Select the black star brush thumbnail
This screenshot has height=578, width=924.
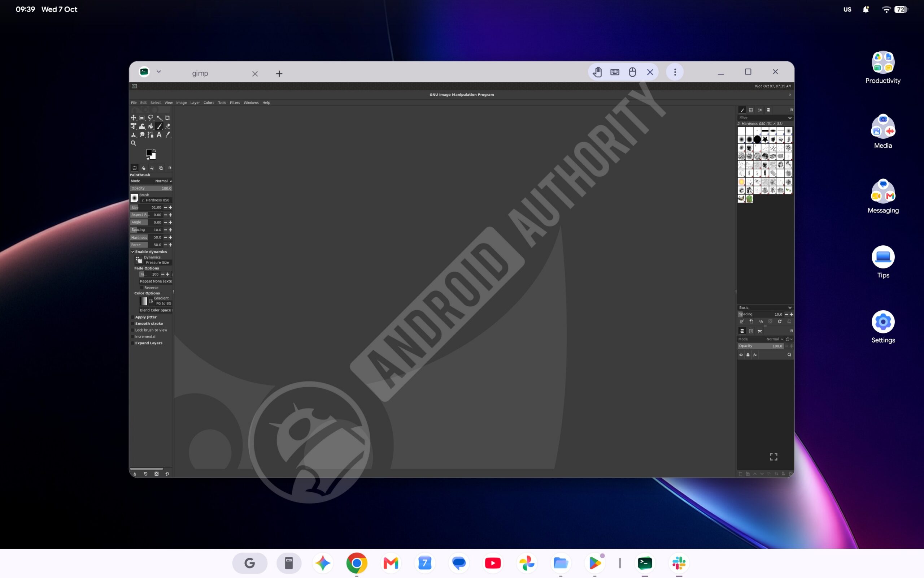tap(765, 139)
